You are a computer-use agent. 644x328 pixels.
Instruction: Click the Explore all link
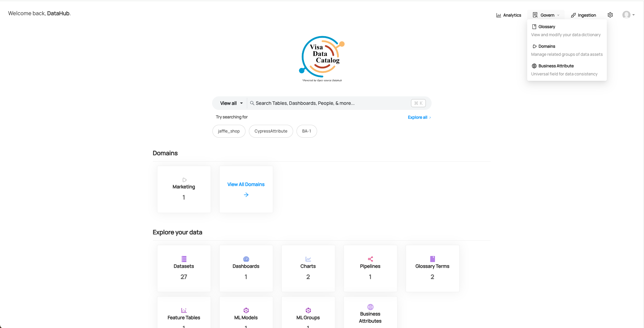pos(419,117)
